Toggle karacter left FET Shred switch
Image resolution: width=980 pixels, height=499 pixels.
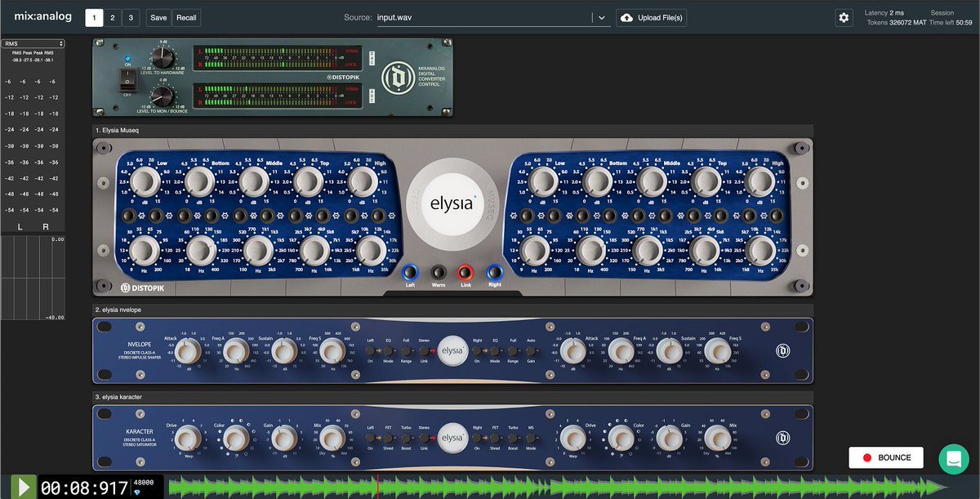click(x=388, y=438)
